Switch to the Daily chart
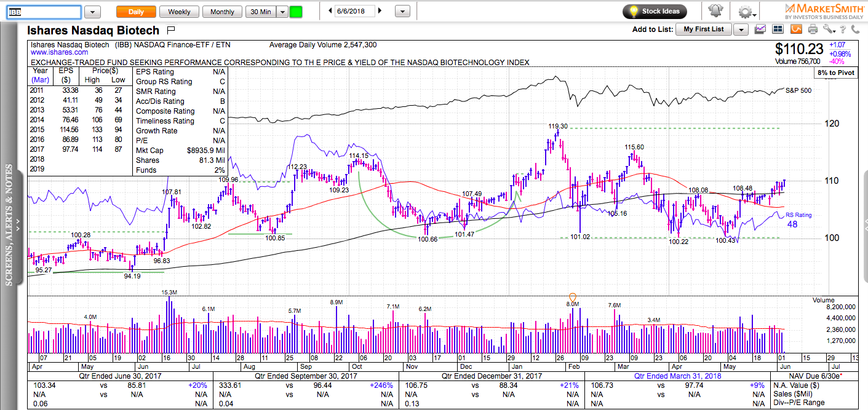 tap(136, 12)
